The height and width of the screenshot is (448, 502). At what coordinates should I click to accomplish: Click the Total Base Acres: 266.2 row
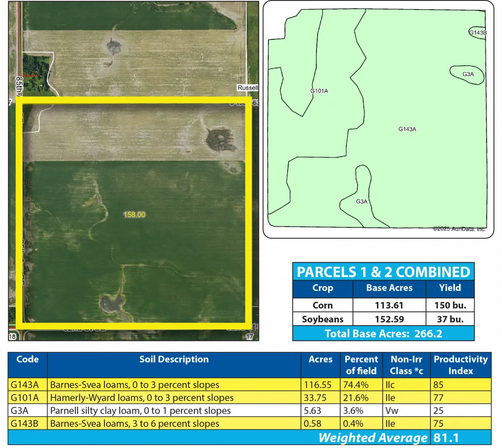(x=383, y=334)
